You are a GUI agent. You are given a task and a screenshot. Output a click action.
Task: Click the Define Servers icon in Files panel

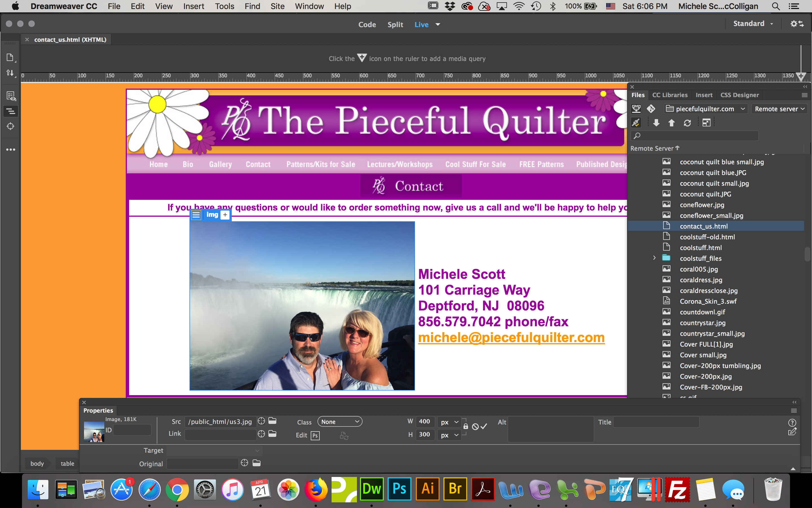[x=636, y=109]
